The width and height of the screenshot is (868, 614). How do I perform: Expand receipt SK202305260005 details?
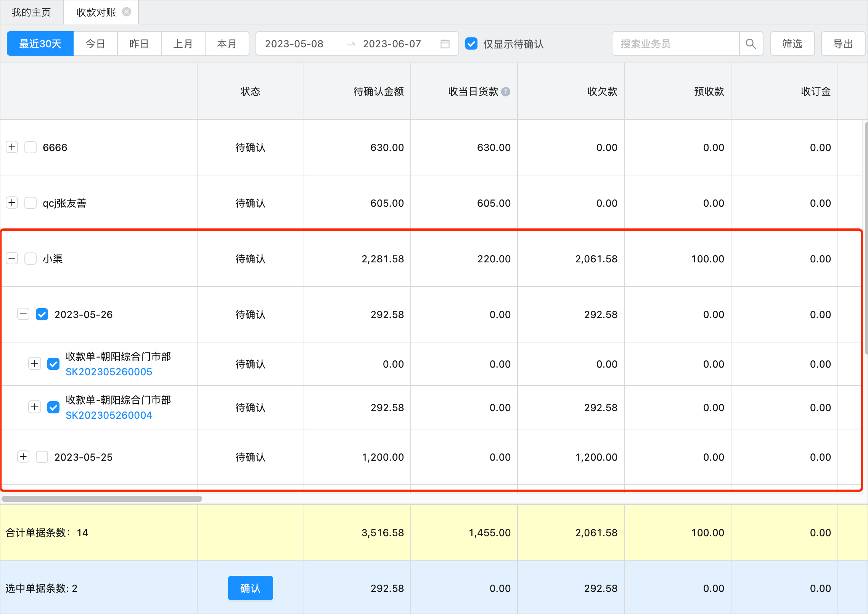(x=35, y=364)
